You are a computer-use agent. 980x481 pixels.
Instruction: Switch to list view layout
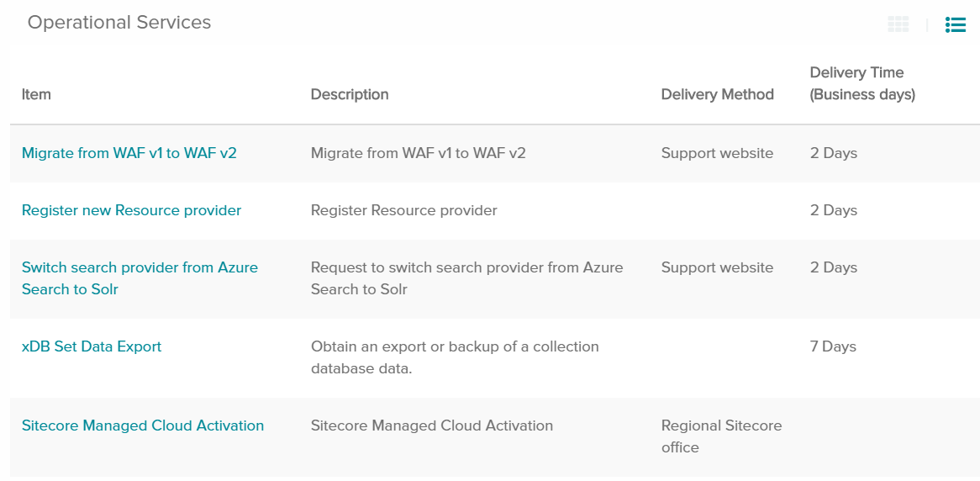click(955, 24)
